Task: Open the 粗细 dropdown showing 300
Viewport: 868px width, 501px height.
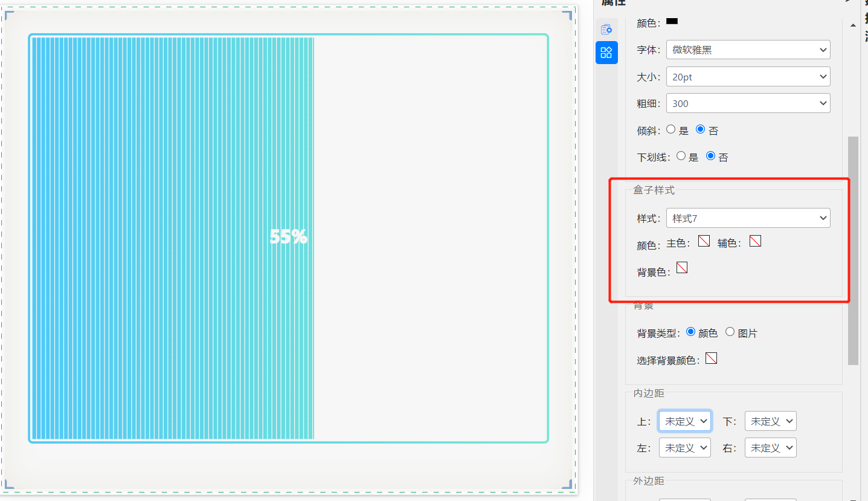Action: pyautogui.click(x=748, y=103)
